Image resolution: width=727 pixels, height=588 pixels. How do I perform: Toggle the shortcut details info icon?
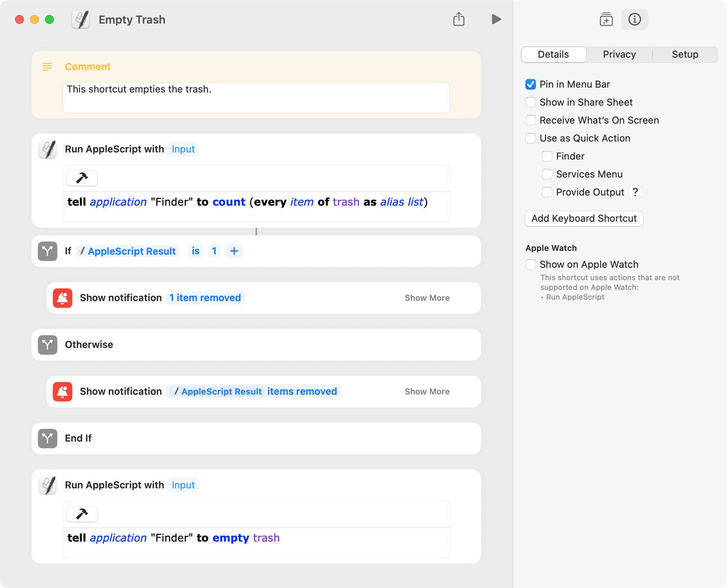click(634, 19)
